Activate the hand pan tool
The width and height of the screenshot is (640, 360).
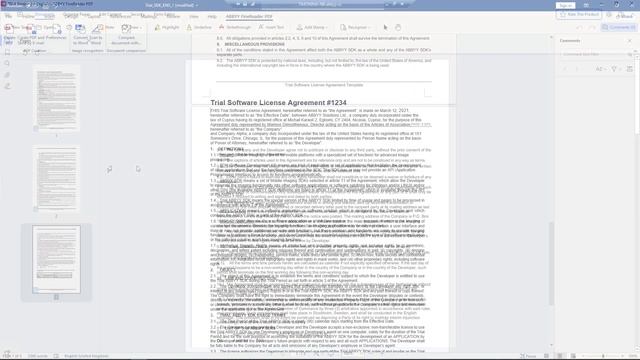coord(398,27)
